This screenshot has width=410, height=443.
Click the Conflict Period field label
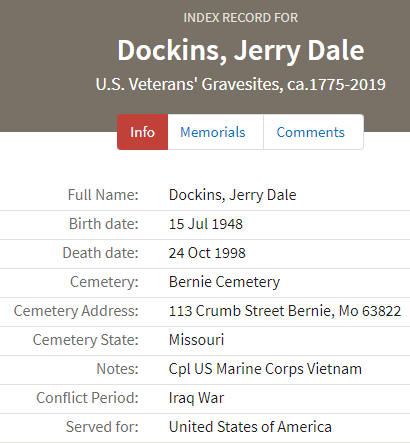tap(87, 398)
